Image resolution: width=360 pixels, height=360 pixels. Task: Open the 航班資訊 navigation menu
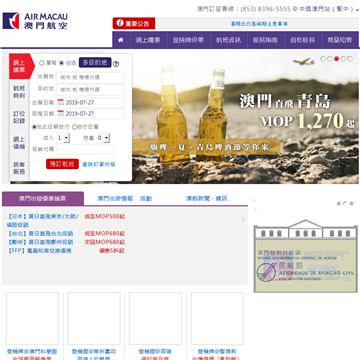[x=228, y=40]
